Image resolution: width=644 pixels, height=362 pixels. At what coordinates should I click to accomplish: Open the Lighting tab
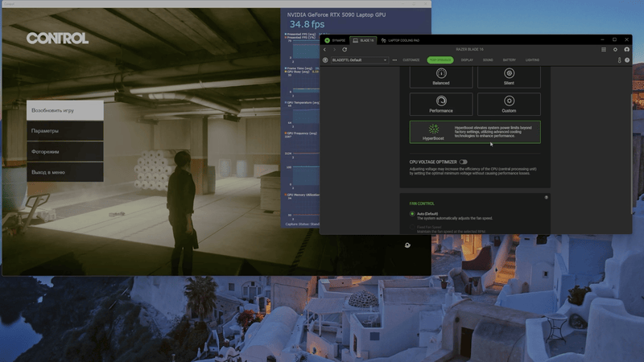coord(532,60)
